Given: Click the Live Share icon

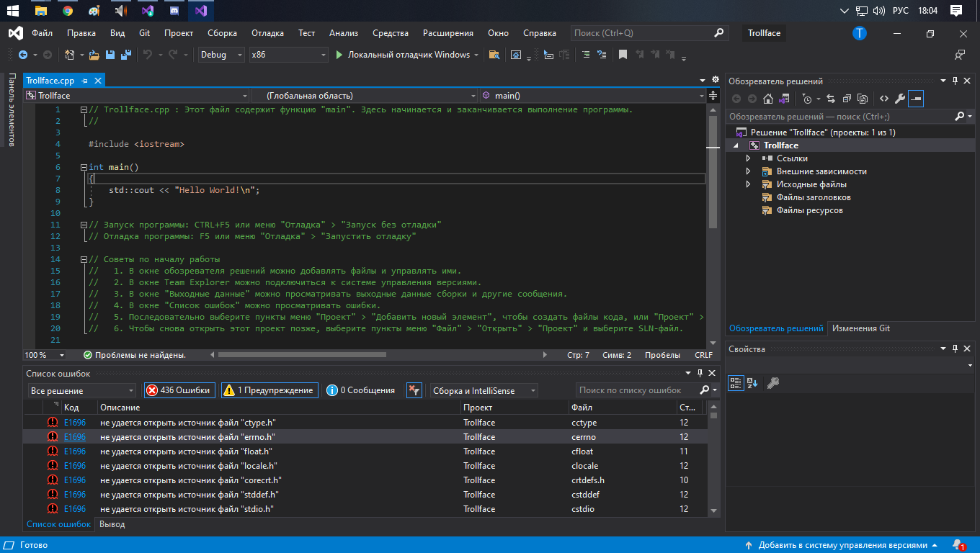Looking at the screenshot, I should tap(960, 55).
